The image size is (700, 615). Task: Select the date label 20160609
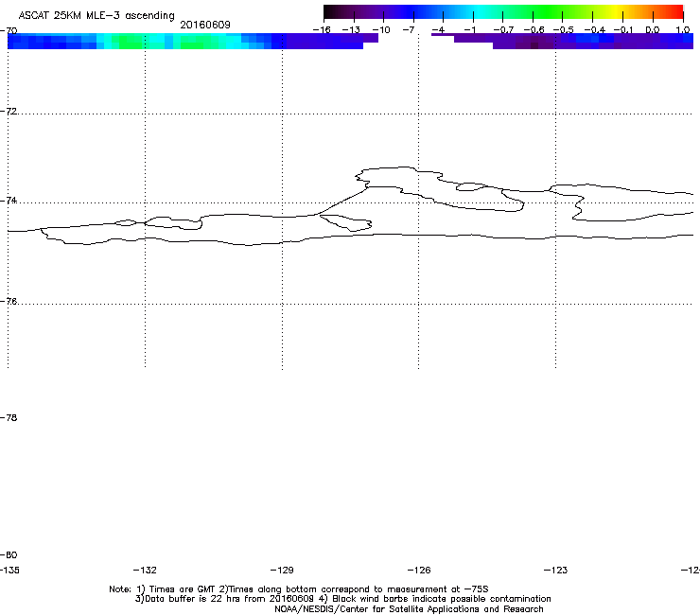tap(205, 25)
